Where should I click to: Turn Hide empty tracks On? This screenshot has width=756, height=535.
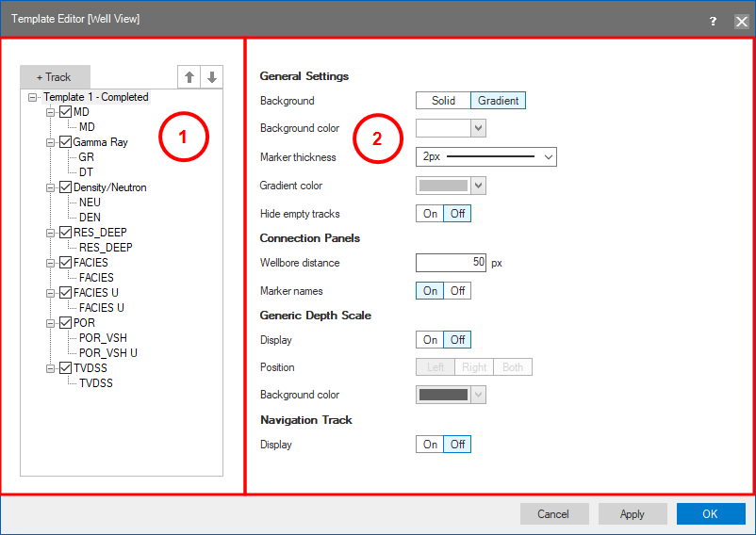coord(430,214)
